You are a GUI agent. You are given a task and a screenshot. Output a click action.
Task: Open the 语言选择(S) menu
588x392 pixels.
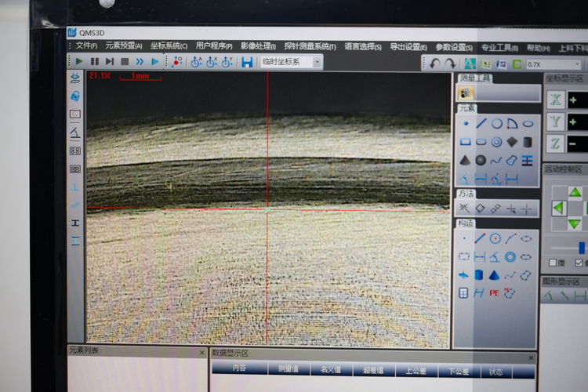click(x=363, y=46)
